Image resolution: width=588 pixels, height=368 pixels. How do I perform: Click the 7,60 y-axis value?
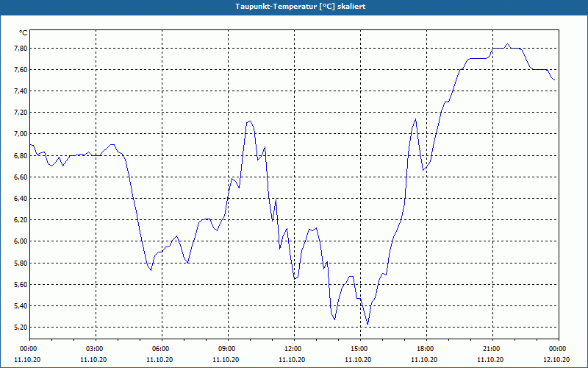[x=21, y=69]
